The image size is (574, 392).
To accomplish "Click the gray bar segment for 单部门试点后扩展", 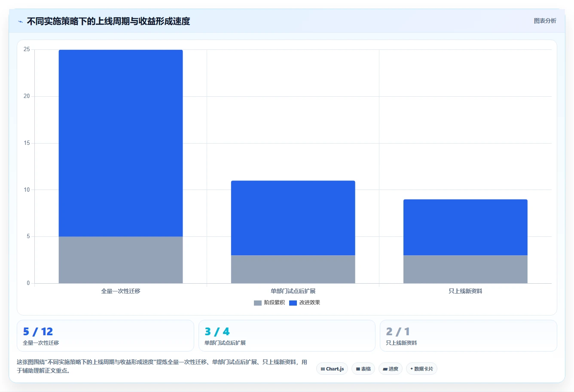I will pos(293,269).
